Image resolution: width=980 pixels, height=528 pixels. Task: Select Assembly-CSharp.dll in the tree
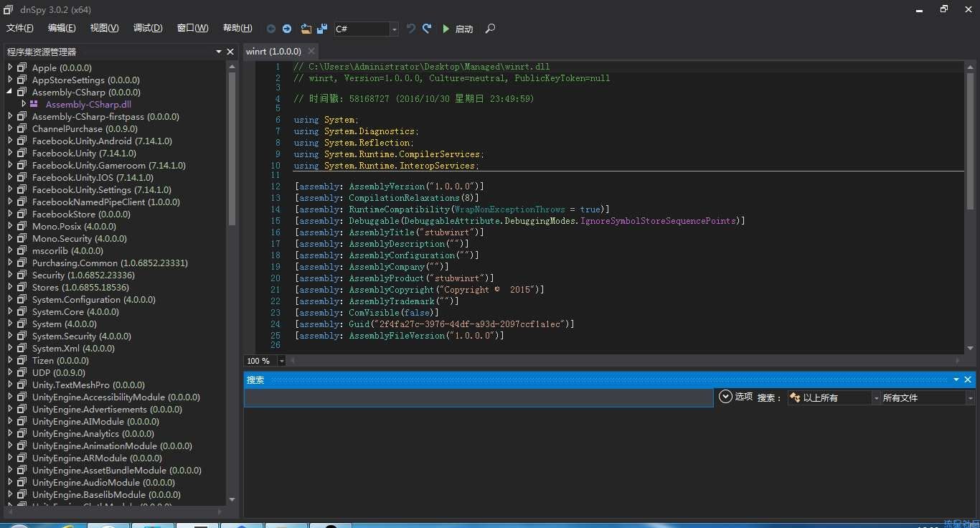pos(88,104)
